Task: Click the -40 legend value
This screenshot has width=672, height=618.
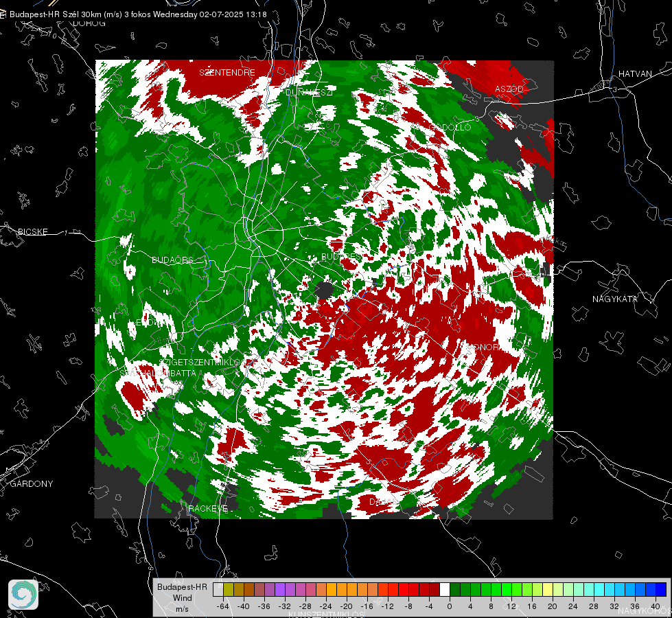Action: pos(244,606)
